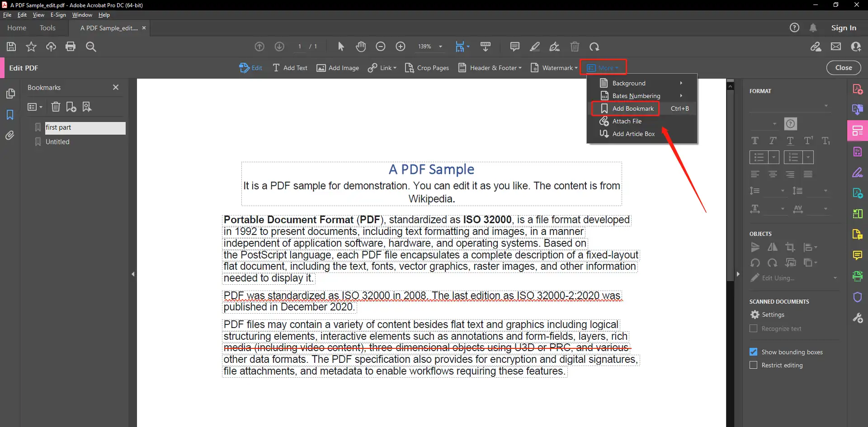
Task: Open the Protect shield tool in the right rail
Action: click(858, 297)
